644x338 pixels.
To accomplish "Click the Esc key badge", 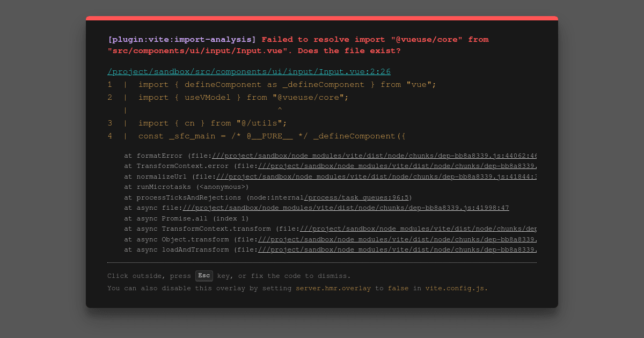I will point(204,276).
